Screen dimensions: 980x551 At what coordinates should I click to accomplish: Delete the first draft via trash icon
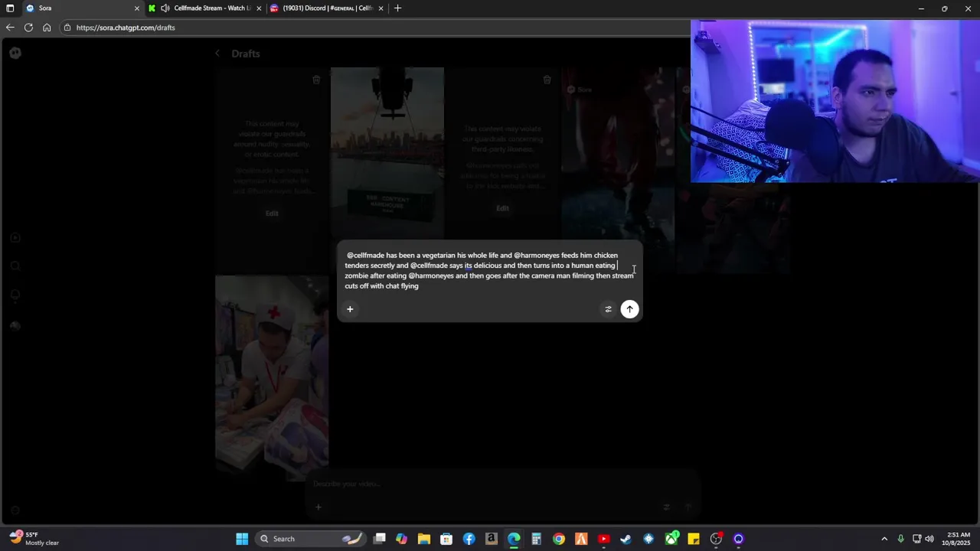pyautogui.click(x=316, y=80)
